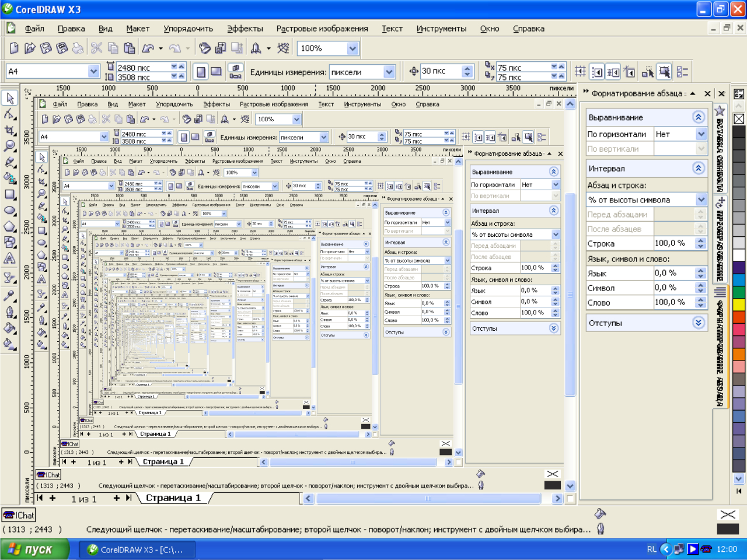Select the Shape tool in the outermost toolbox
This screenshot has height=560, width=747.
click(10, 114)
